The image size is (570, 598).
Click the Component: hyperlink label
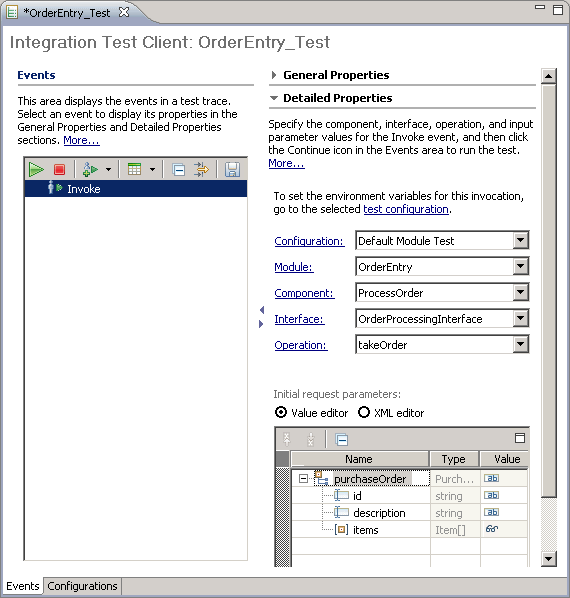304,293
